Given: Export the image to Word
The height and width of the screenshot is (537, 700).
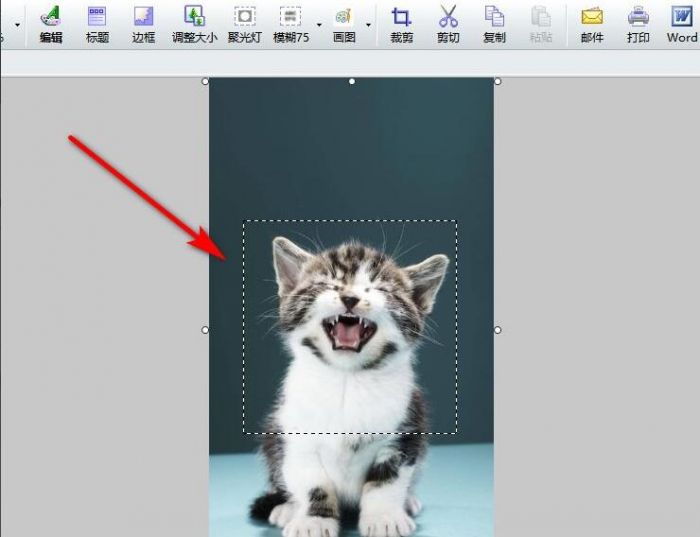Looking at the screenshot, I should pos(682,23).
